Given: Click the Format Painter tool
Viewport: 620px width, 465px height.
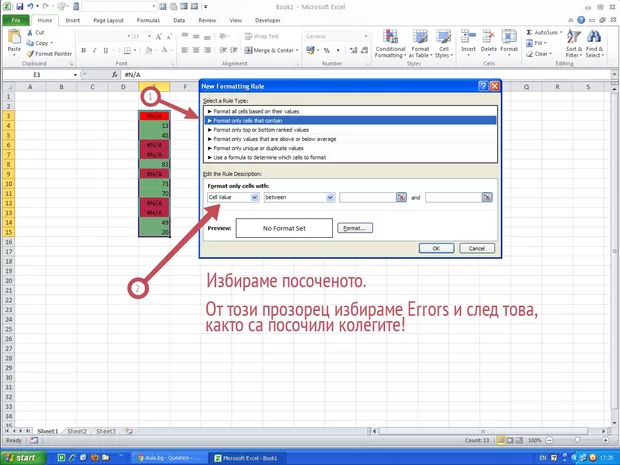Looking at the screenshot, I should click(x=50, y=54).
